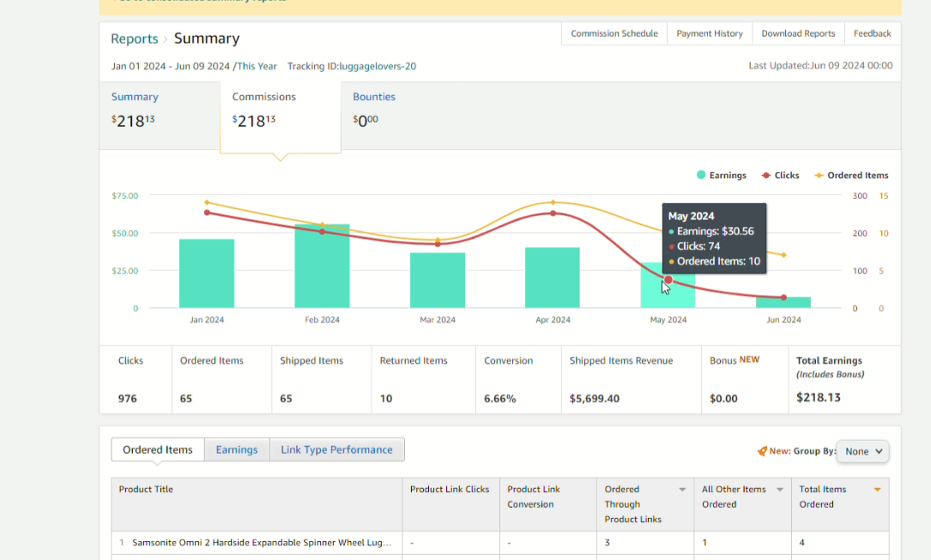Switch to the Bounties tab
931x560 pixels.
pos(374,111)
